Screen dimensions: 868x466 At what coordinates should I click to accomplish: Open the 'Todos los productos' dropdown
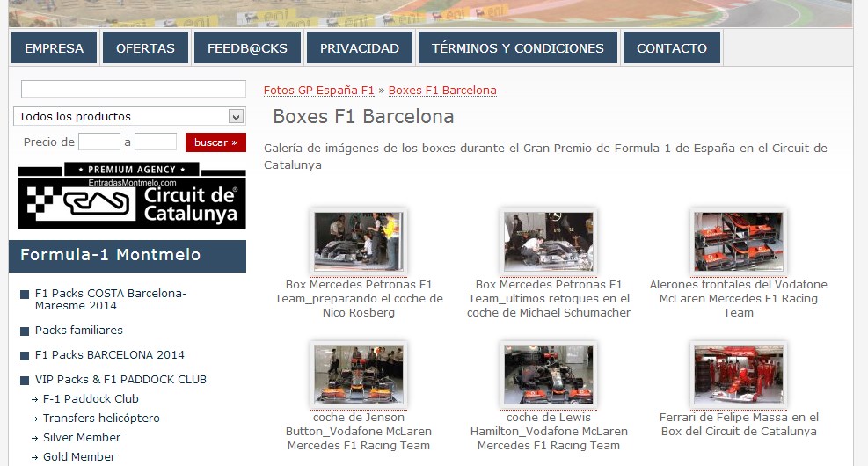click(x=129, y=116)
